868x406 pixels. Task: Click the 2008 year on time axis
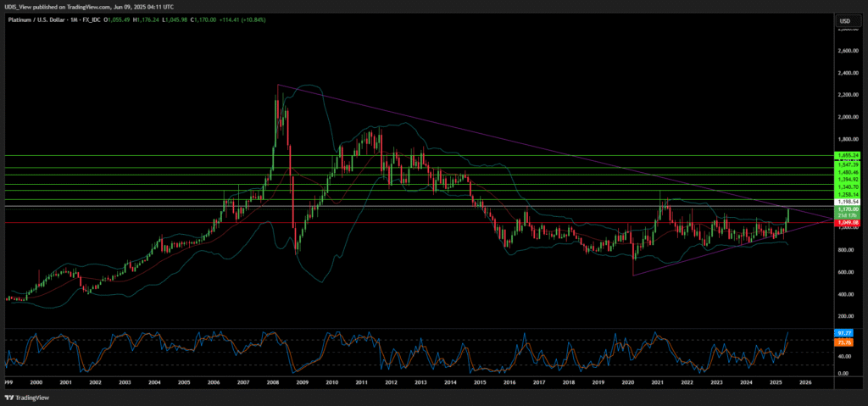click(273, 382)
